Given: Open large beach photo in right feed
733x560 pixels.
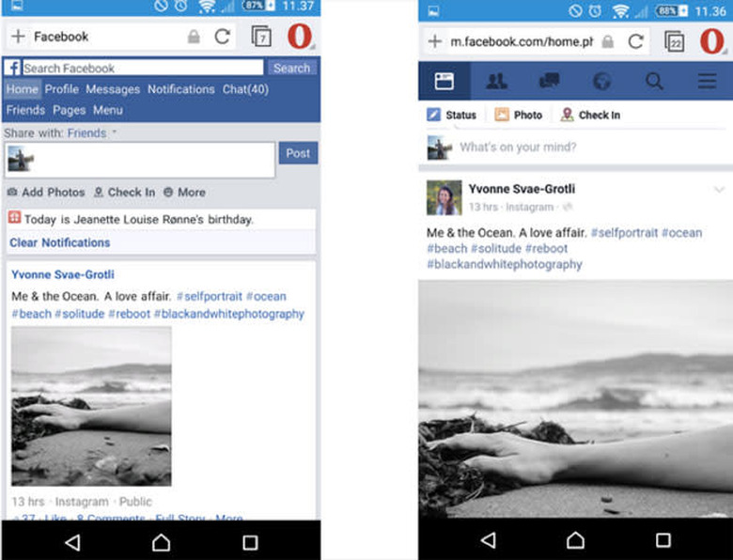Looking at the screenshot, I should click(x=575, y=398).
